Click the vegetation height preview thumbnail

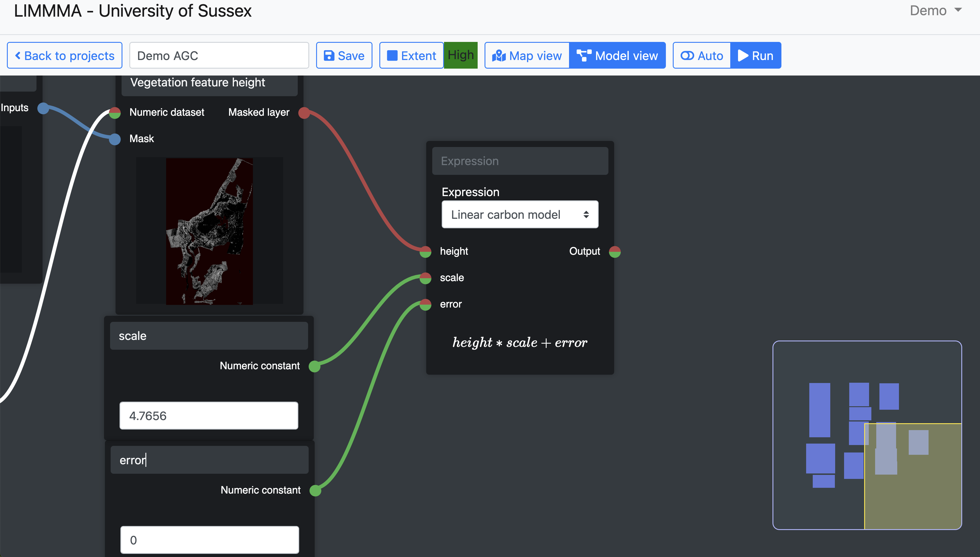coord(210,231)
